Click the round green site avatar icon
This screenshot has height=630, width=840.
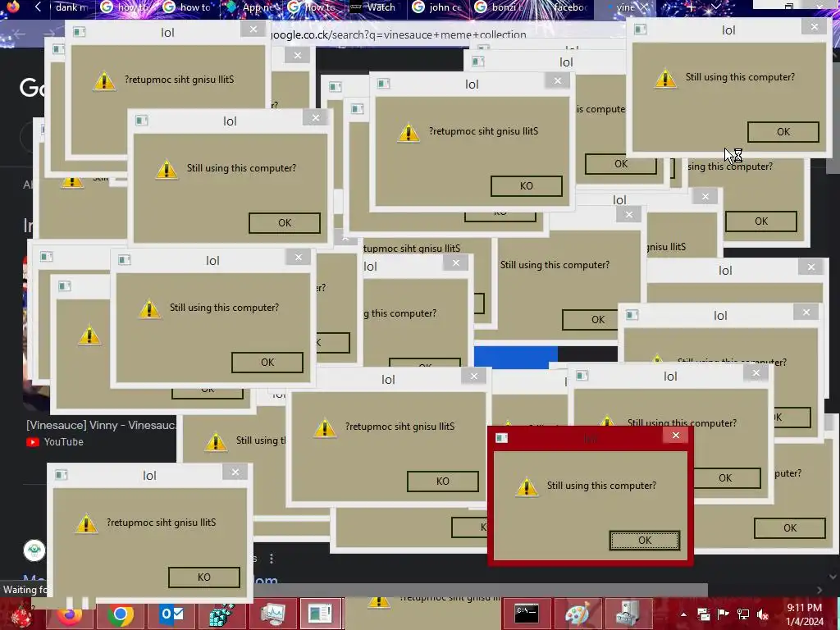tap(34, 550)
